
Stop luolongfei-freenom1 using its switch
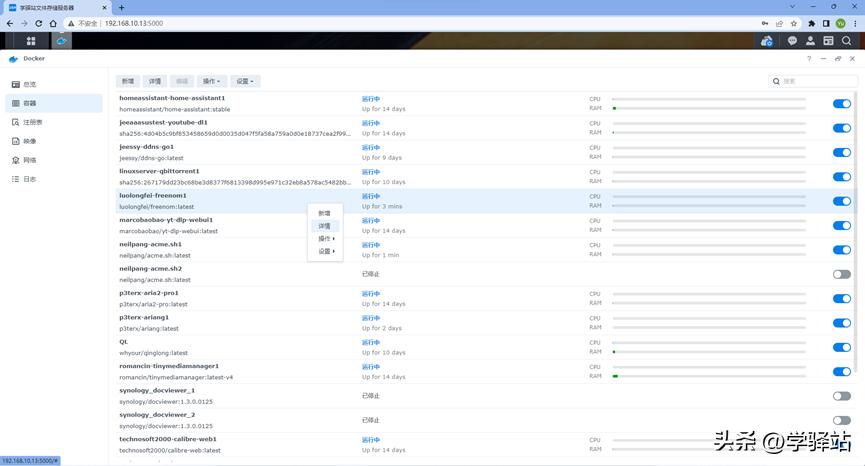tap(842, 201)
